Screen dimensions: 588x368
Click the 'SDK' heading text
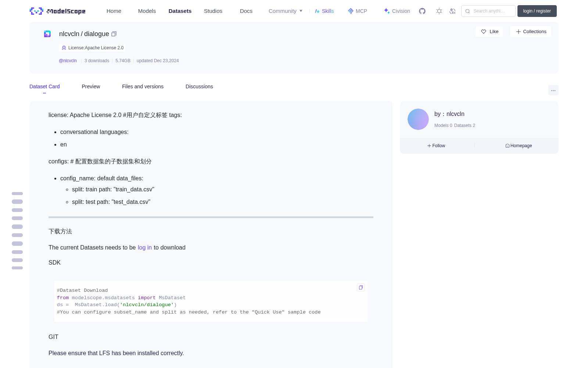tap(54, 263)
